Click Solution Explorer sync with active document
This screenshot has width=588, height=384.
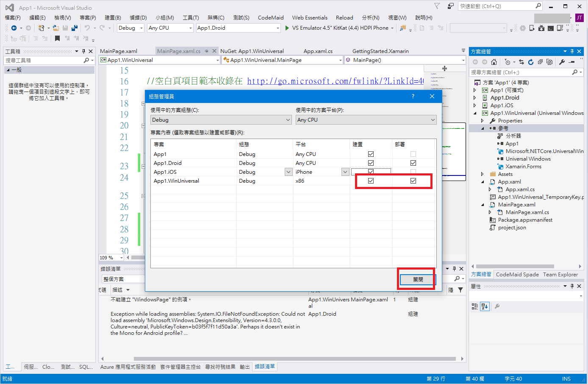coord(521,62)
